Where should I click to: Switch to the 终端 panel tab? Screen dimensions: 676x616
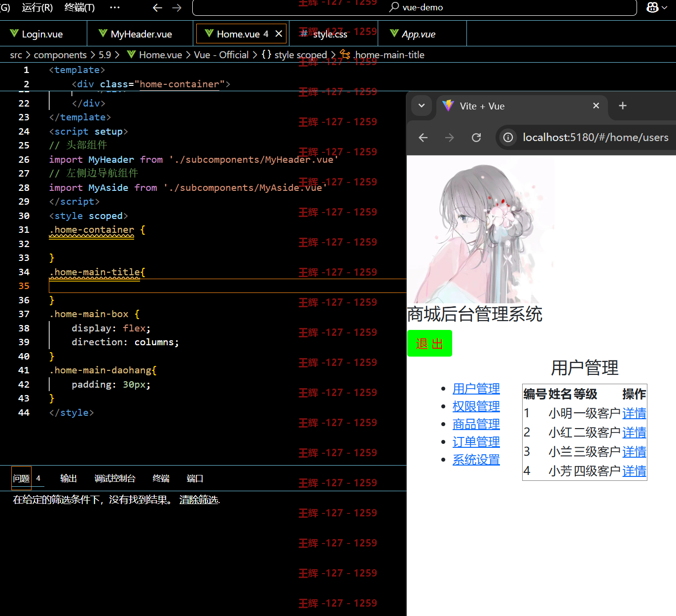point(161,478)
